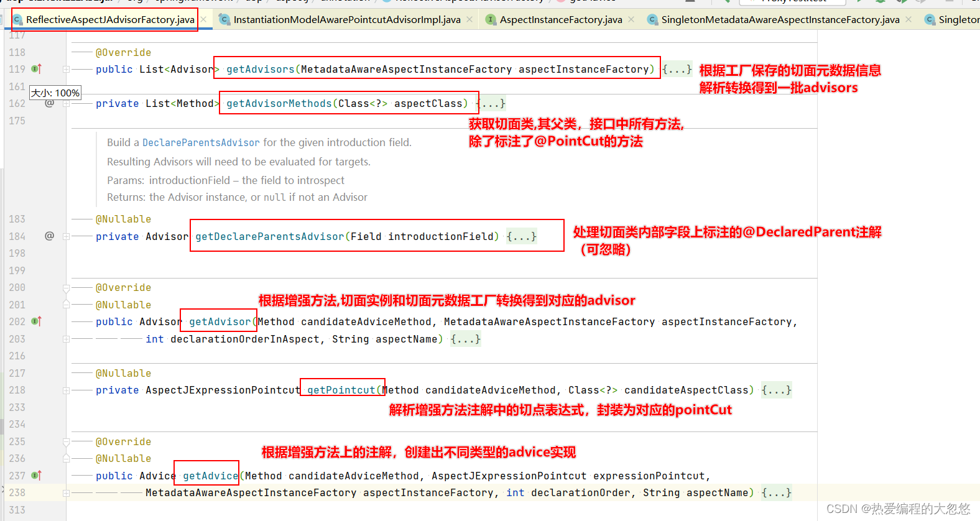The image size is (980, 521).
Task: Click the interface icon on AspectInstanceFactory.java tab
Action: click(x=491, y=20)
